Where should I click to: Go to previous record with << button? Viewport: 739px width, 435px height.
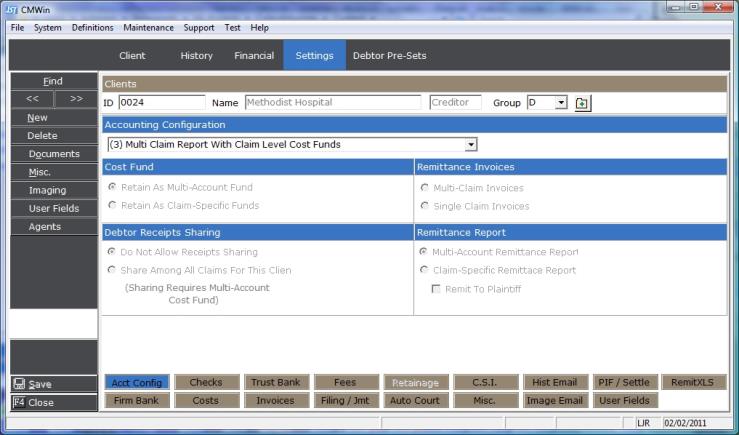click(32, 99)
